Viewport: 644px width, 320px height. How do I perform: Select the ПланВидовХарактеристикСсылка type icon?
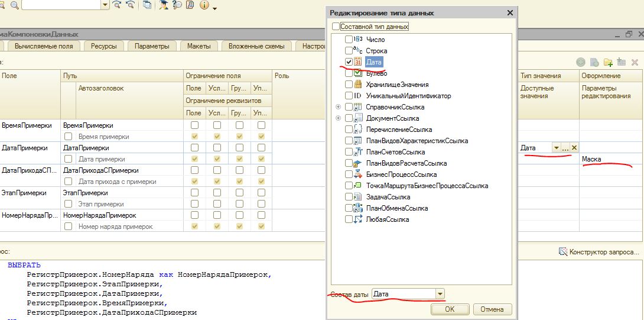pyautogui.click(x=357, y=141)
